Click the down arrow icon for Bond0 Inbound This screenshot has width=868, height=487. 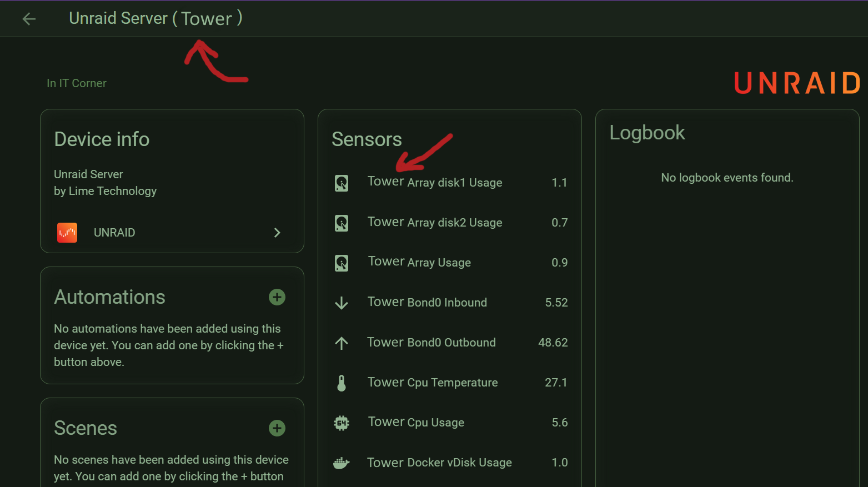[342, 303]
